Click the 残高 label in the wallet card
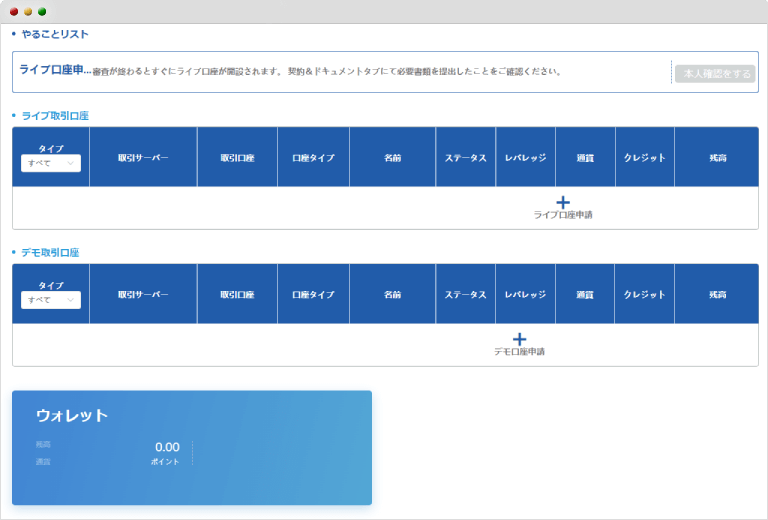 43,445
